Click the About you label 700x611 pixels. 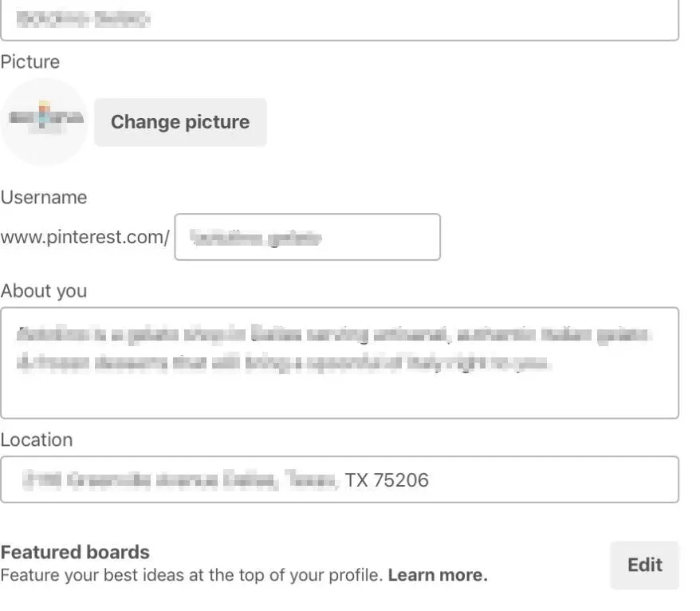pyautogui.click(x=44, y=291)
